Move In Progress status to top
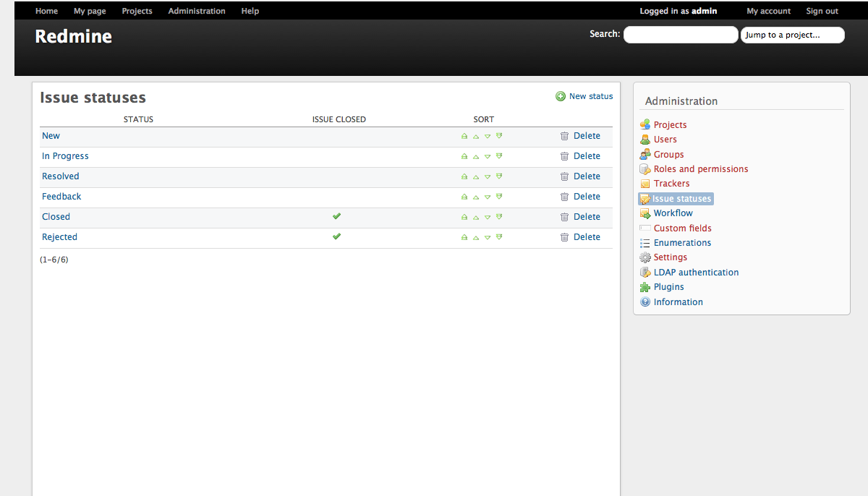The image size is (868, 496). pos(464,156)
